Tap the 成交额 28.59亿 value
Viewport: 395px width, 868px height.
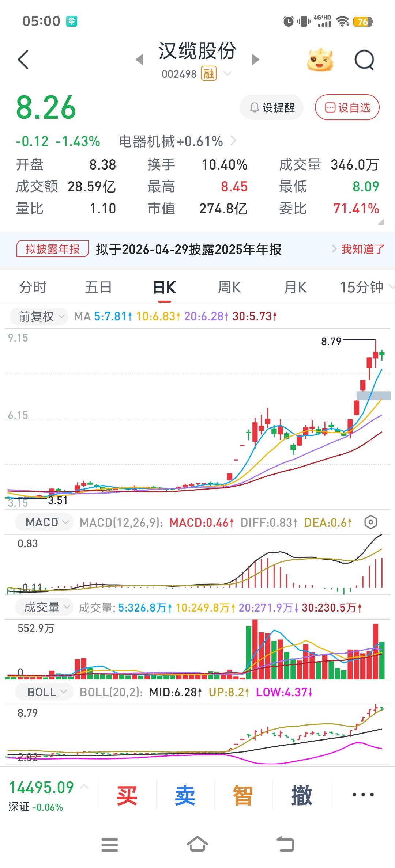pyautogui.click(x=92, y=186)
